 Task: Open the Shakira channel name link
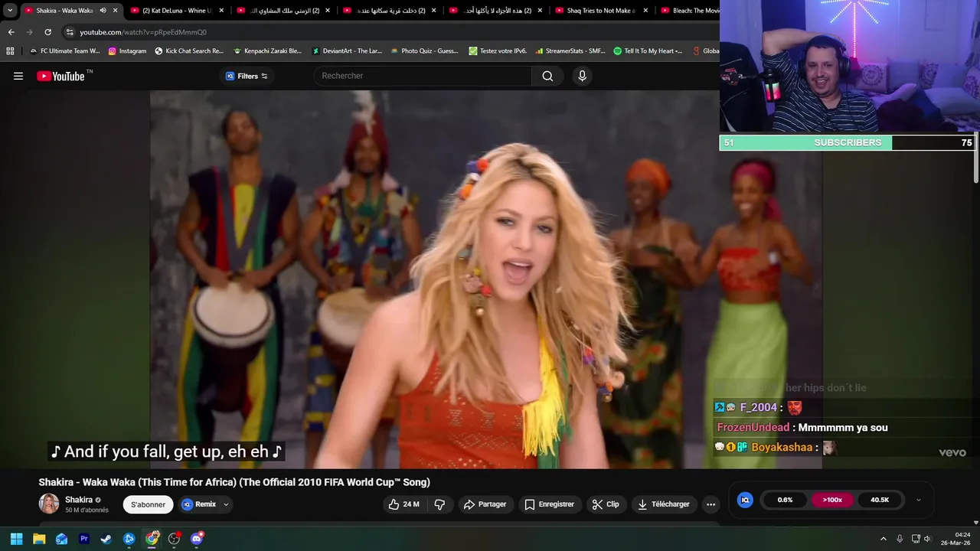(79, 500)
